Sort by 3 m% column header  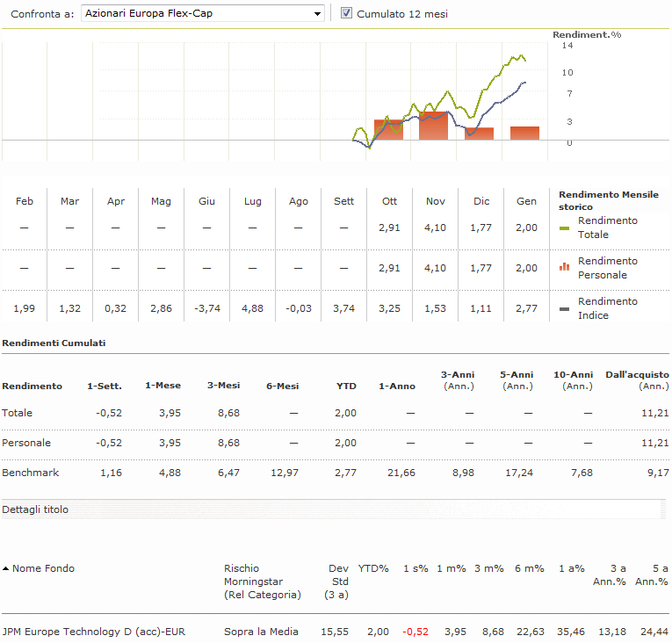(x=488, y=568)
